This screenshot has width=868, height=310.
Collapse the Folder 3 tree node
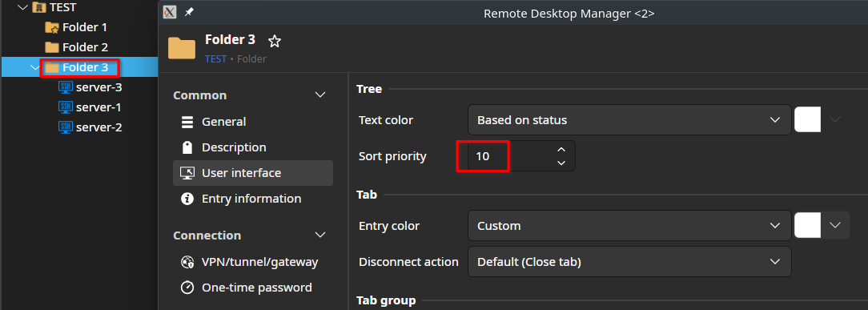point(36,67)
